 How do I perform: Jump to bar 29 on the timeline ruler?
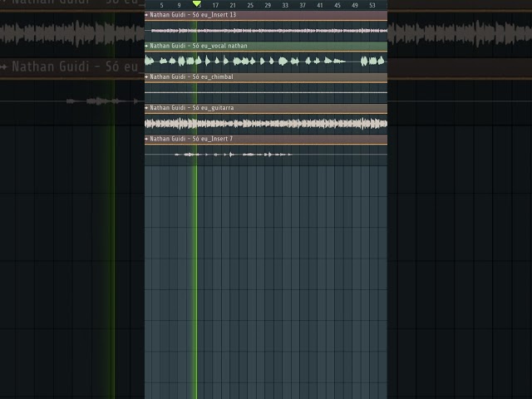pyautogui.click(x=268, y=5)
